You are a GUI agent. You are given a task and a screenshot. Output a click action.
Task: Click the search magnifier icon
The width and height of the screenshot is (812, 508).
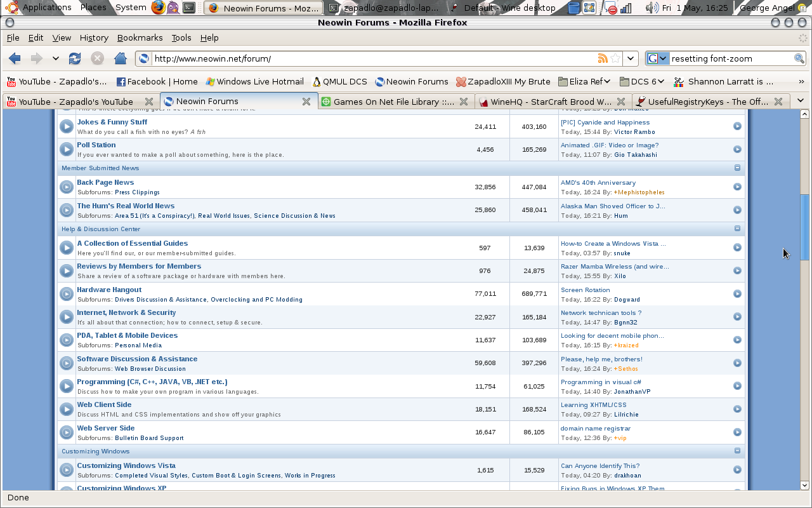(x=799, y=58)
